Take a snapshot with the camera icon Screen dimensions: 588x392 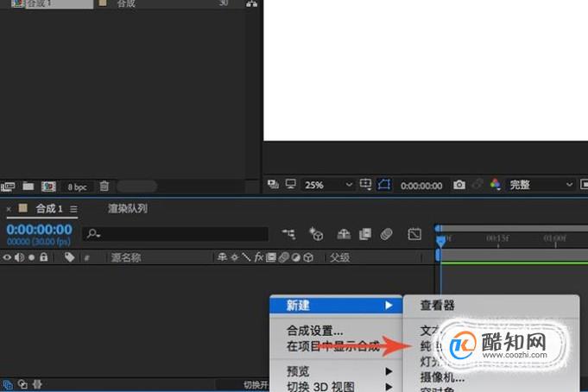459,185
